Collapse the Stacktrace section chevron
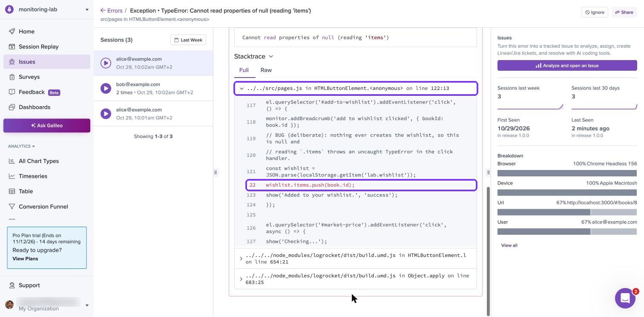Image resolution: width=644 pixels, height=317 pixels. coord(271,56)
